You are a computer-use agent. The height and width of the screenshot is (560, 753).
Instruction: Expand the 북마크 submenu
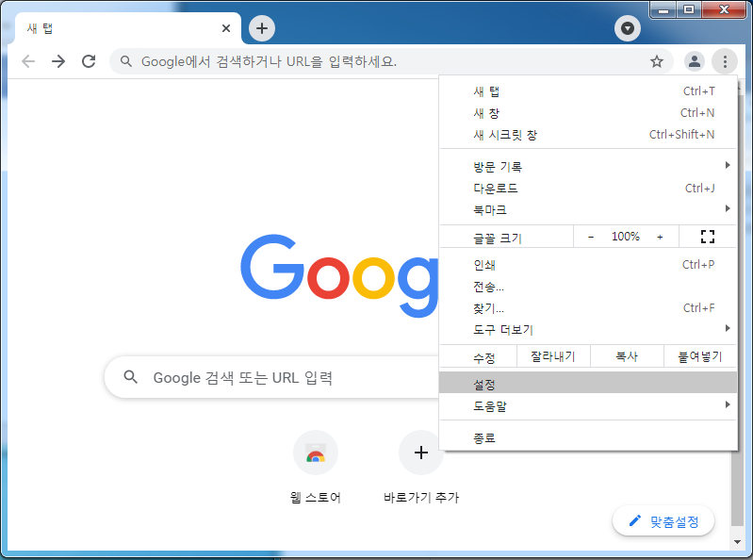coord(588,210)
